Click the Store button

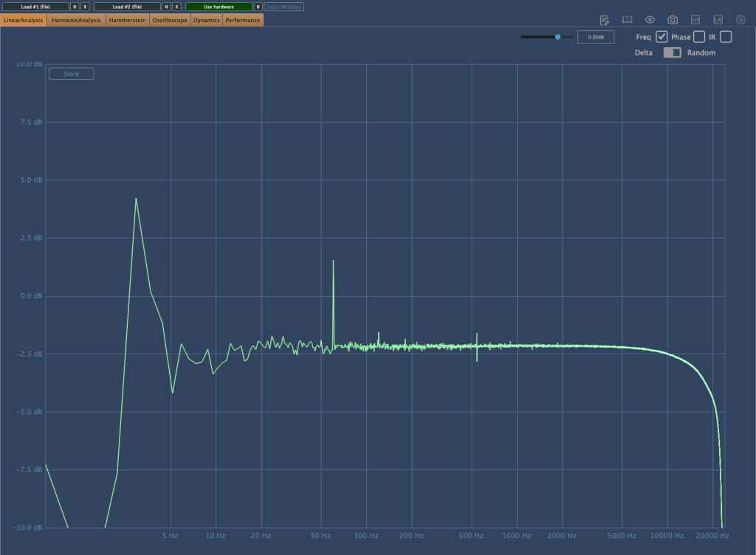(71, 74)
